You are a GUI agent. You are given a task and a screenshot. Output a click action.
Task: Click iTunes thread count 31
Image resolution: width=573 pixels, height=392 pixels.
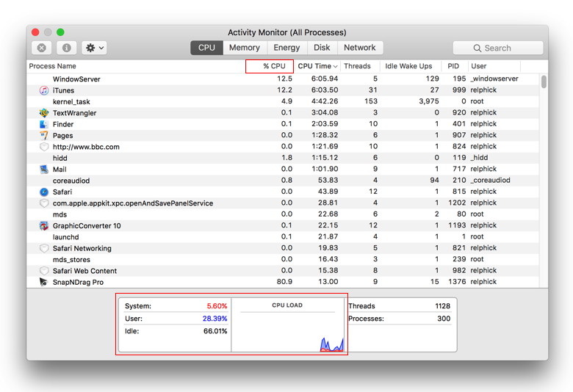click(372, 90)
